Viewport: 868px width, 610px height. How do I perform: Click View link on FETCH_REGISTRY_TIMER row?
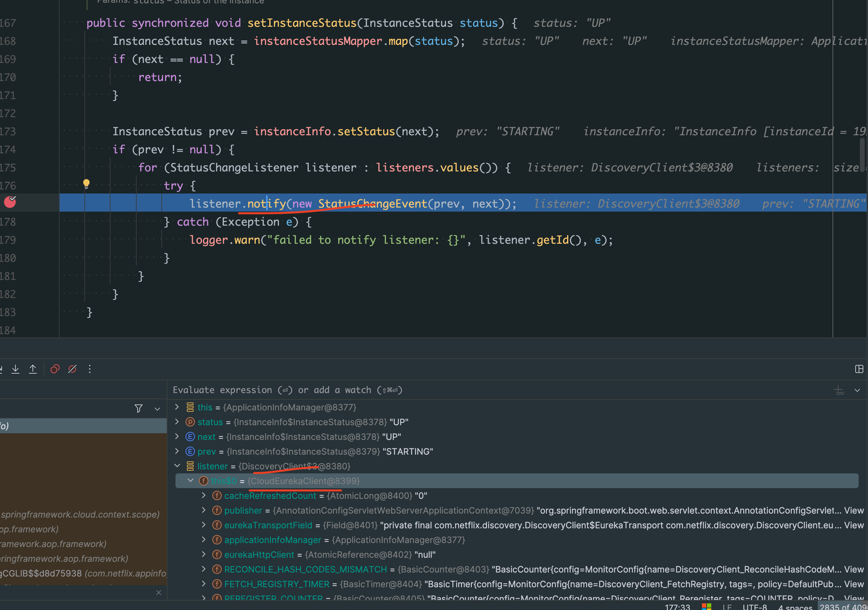tap(854, 584)
